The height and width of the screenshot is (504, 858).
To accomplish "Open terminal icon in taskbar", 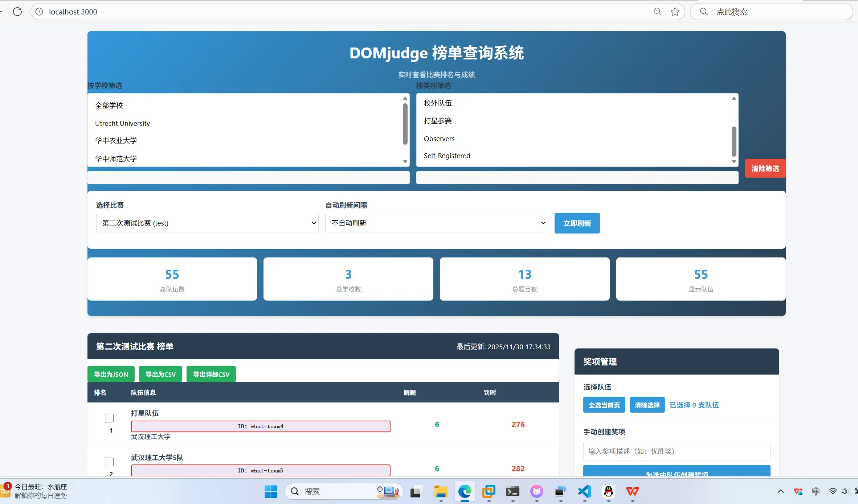I will click(x=512, y=491).
